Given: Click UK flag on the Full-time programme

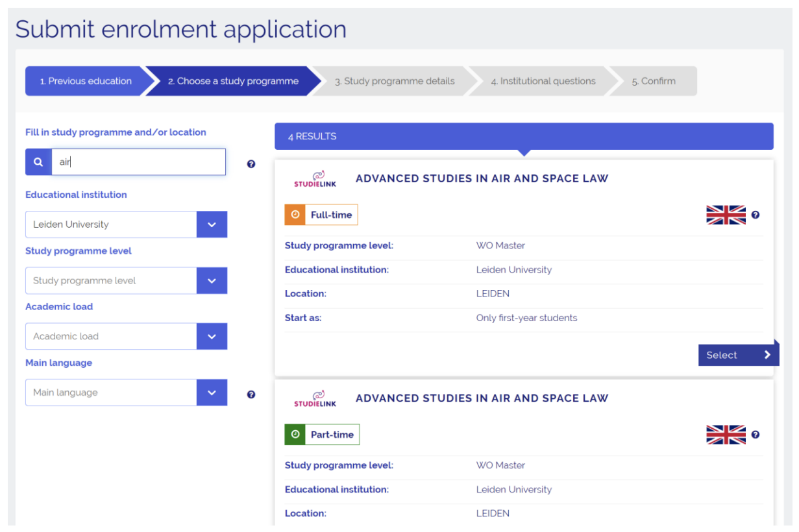Looking at the screenshot, I should pos(726,215).
